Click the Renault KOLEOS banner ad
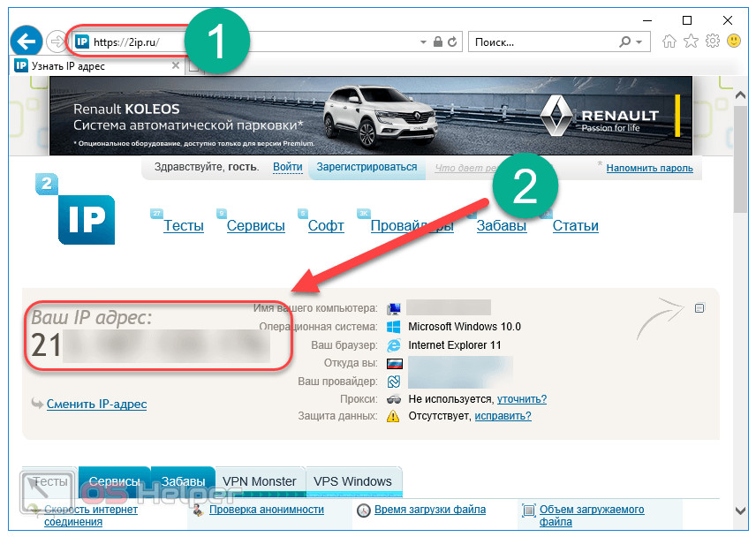 coord(371,116)
